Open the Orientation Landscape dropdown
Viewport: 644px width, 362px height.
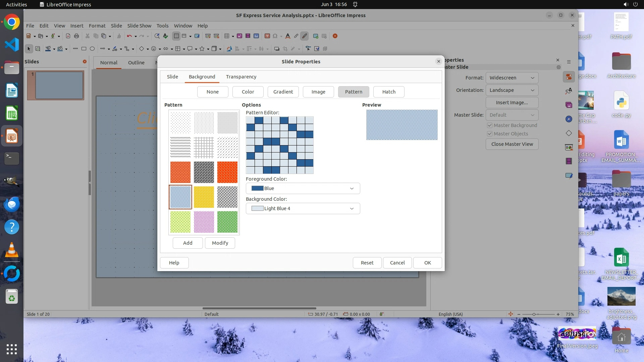tap(512, 90)
